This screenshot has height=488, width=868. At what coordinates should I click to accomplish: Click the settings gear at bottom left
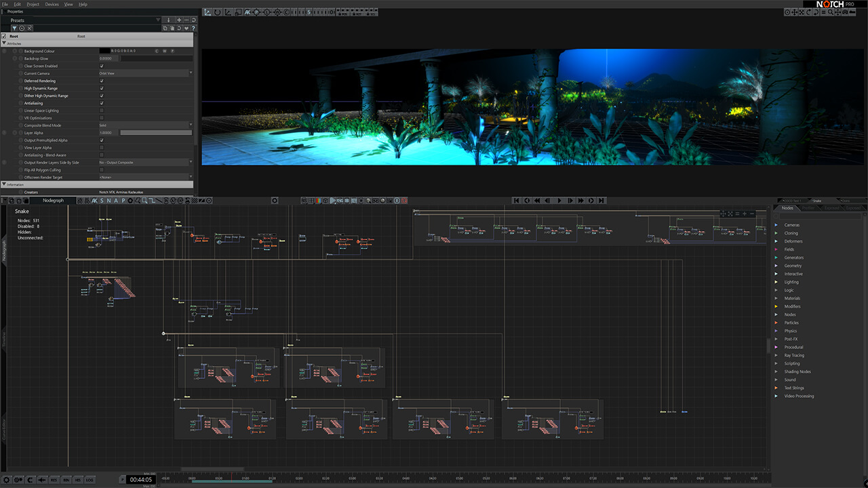tap(6, 480)
